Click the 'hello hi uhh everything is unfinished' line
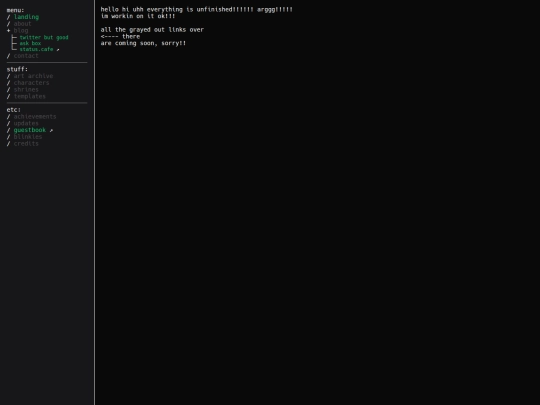This screenshot has height=405, width=540. (x=197, y=9)
